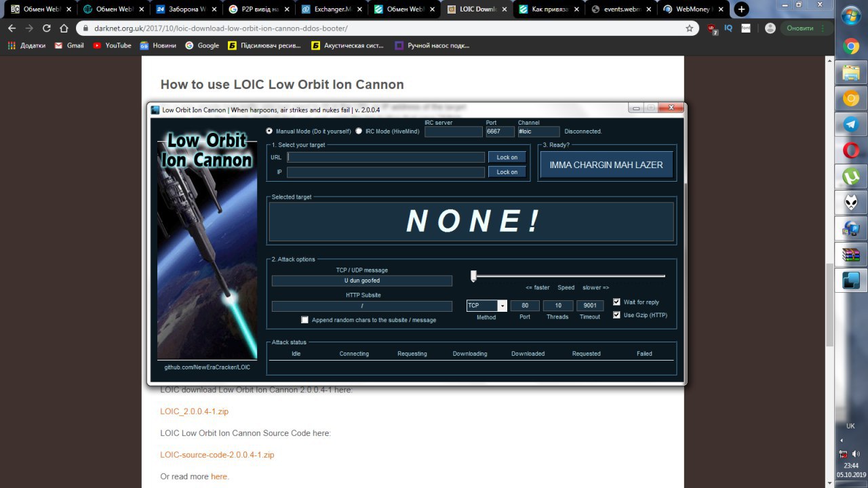Expand the TCP Method dropdown
The width and height of the screenshot is (868, 488).
(x=502, y=306)
